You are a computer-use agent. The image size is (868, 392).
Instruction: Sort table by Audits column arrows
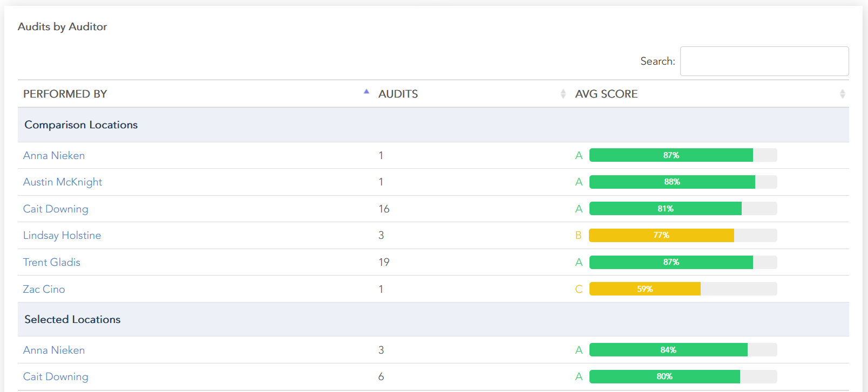coord(563,94)
